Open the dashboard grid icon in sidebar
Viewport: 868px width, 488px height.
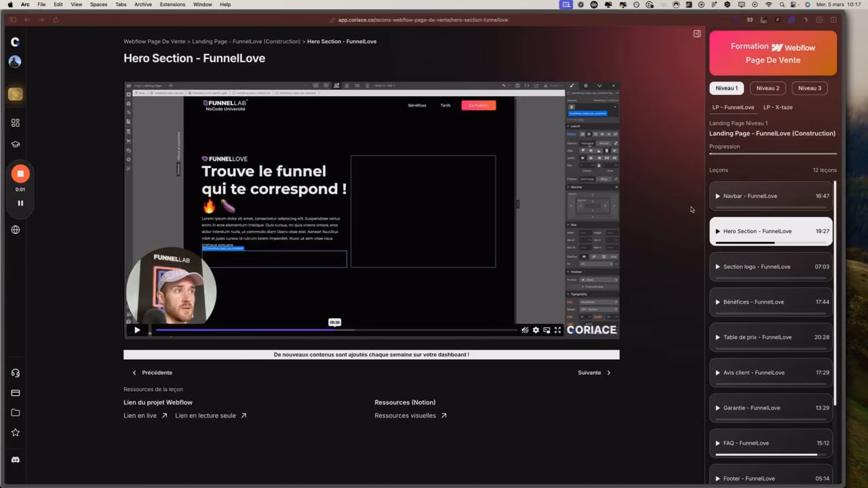pos(15,123)
